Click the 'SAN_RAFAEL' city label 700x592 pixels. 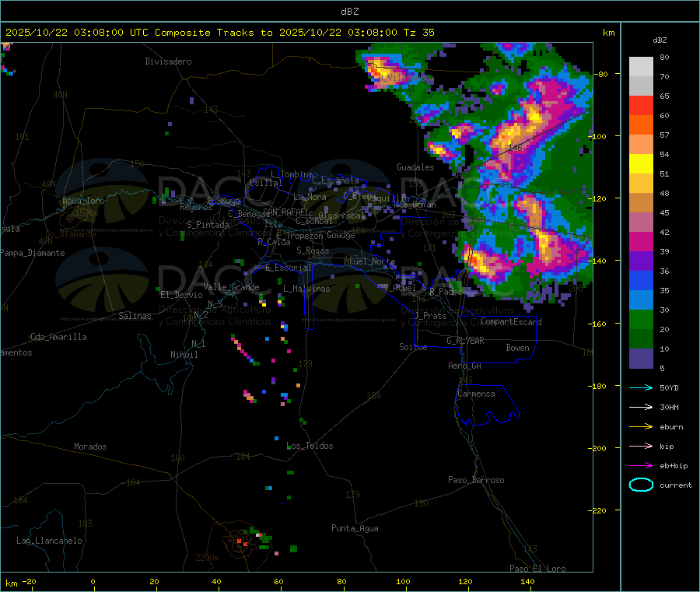click(285, 212)
